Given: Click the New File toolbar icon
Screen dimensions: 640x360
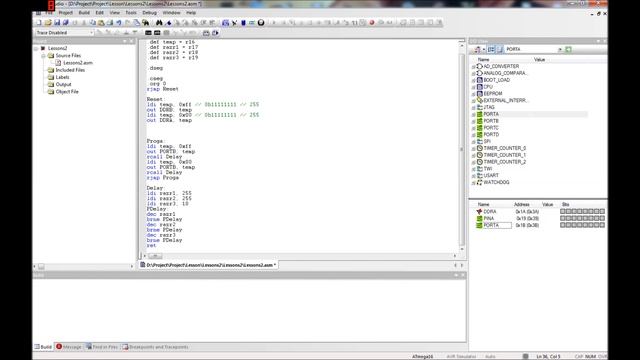Looking at the screenshot, I should [x=39, y=23].
